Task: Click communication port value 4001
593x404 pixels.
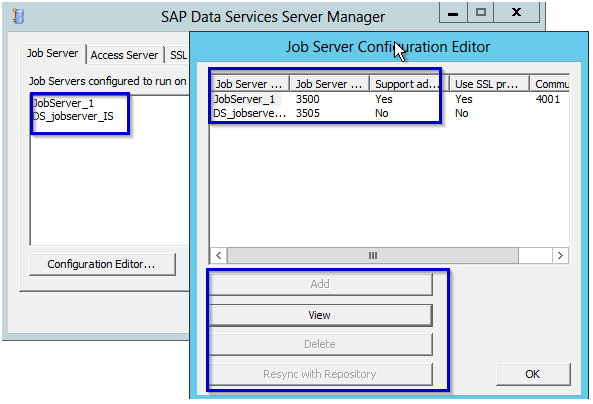Action: [548, 99]
